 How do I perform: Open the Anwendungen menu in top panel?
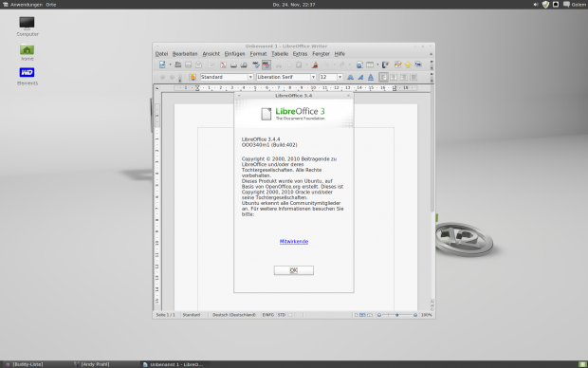pos(26,5)
